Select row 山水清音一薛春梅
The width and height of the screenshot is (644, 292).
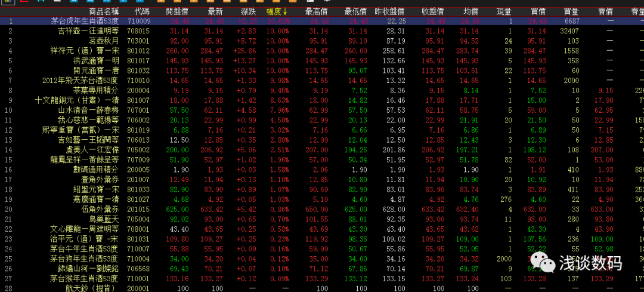tap(322, 110)
